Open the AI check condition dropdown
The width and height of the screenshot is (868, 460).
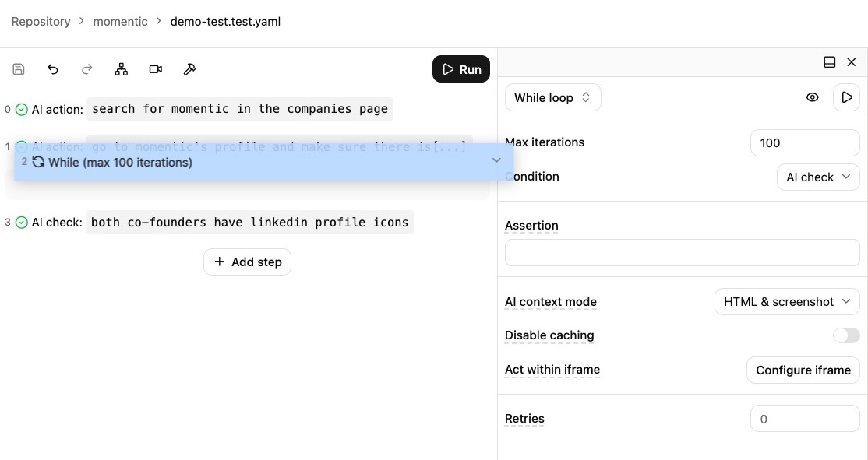818,177
